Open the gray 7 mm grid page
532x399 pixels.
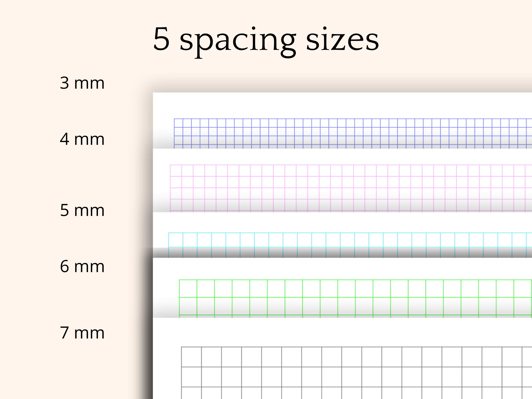(x=342, y=358)
